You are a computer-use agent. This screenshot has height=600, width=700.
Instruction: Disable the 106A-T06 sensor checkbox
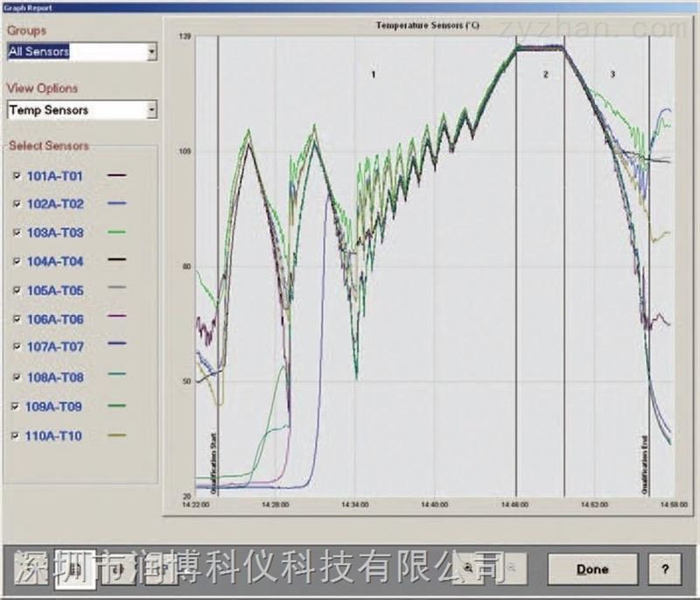tap(17, 319)
